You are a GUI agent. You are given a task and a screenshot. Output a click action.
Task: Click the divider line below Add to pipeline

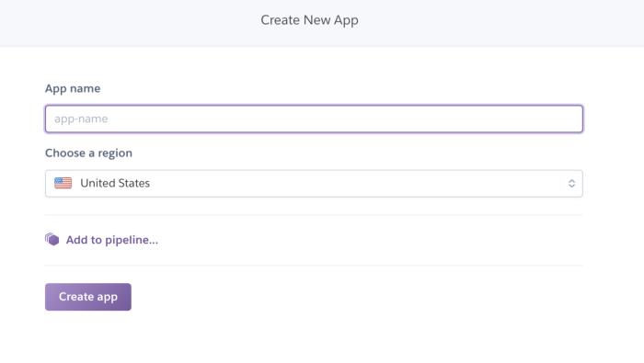314,266
